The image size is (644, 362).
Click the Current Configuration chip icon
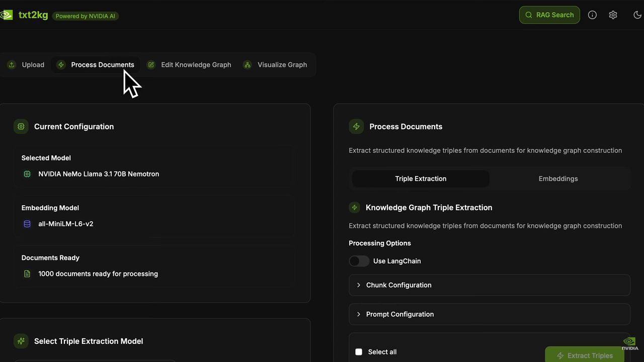pyautogui.click(x=21, y=127)
